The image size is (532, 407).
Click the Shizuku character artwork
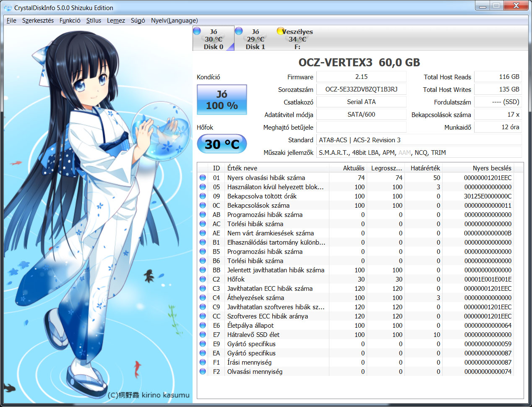pos(98,214)
